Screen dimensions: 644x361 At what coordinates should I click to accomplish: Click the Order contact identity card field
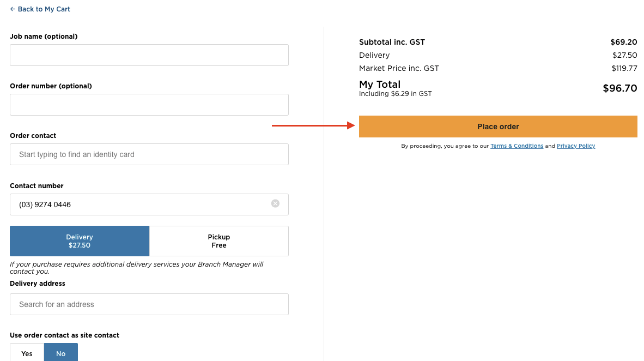(149, 154)
